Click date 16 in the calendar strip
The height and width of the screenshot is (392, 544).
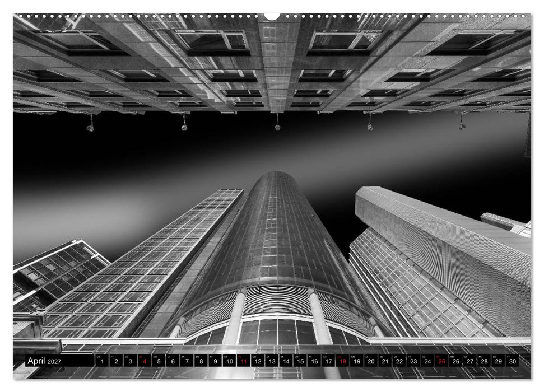[x=314, y=361]
